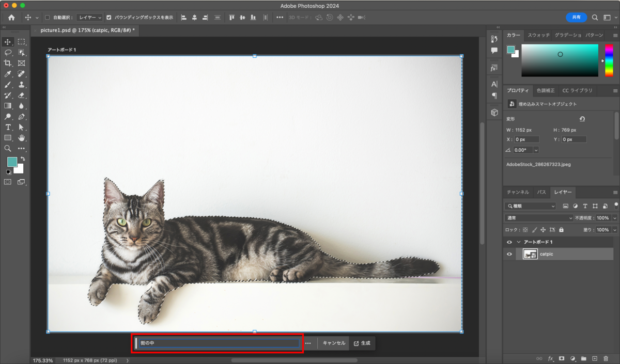
Task: Select the Blur tool
Action: point(22,106)
